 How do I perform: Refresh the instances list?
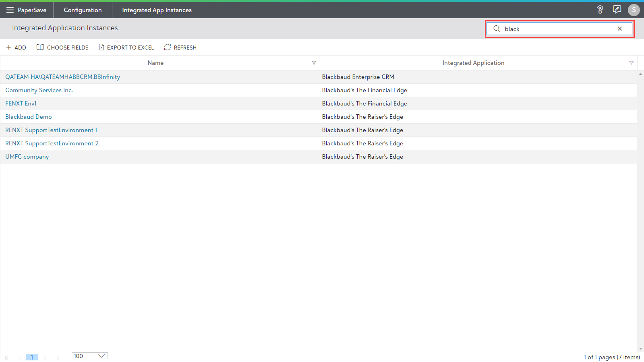tap(180, 48)
